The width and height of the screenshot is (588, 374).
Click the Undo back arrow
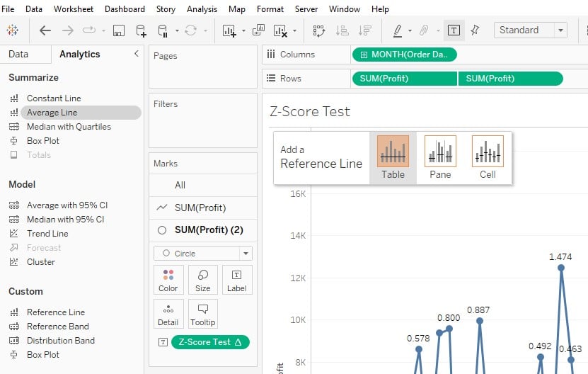45,30
